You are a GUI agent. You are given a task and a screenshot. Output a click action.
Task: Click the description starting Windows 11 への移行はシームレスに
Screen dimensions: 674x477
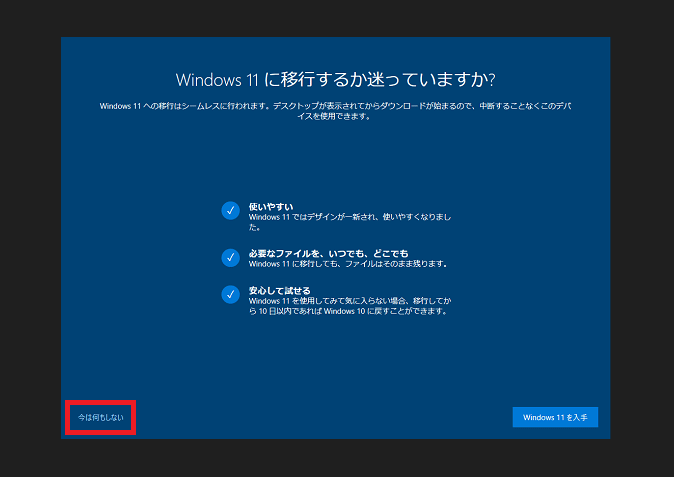[335, 111]
